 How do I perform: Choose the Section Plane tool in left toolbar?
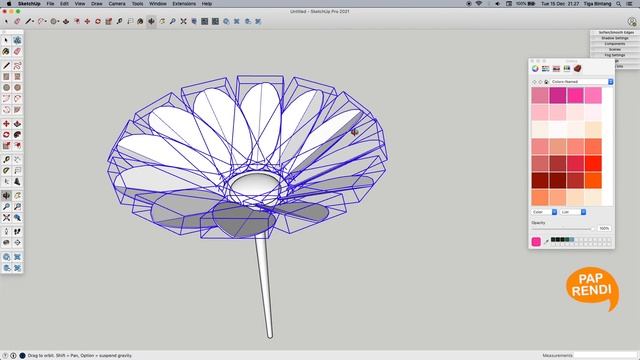pyautogui.click(x=17, y=243)
